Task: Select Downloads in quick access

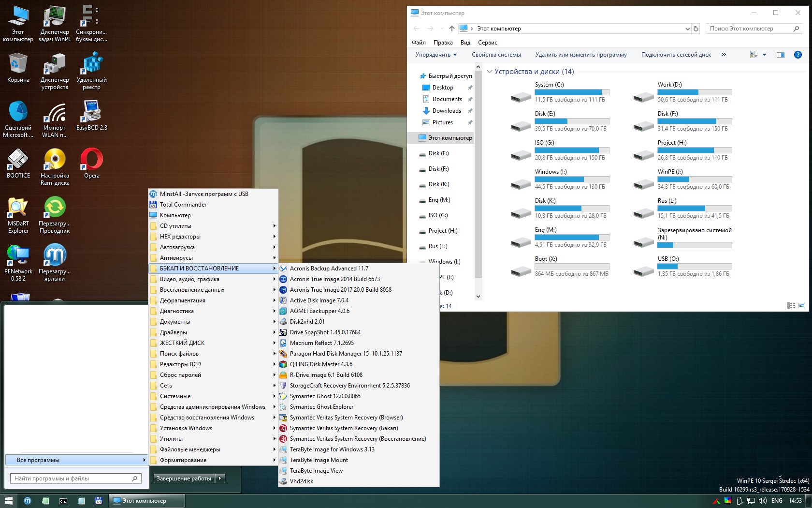Action: click(x=447, y=111)
